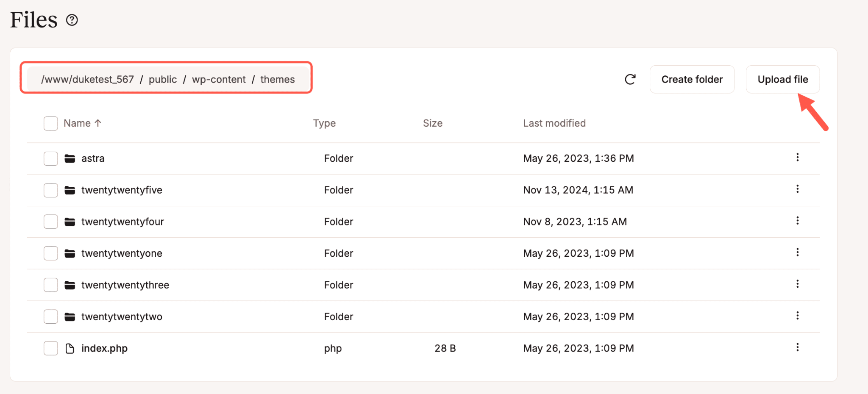Image resolution: width=868 pixels, height=394 pixels.
Task: Check the twentytwentyone folder checkbox
Action: coord(51,253)
